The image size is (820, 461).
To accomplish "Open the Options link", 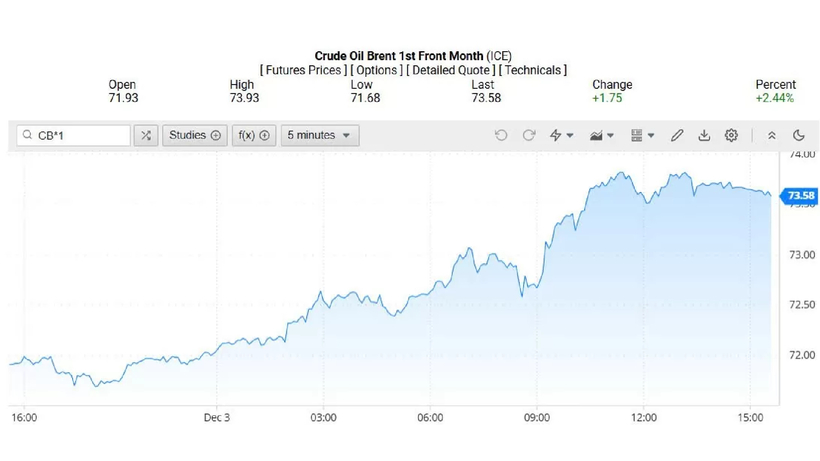I will click(376, 70).
